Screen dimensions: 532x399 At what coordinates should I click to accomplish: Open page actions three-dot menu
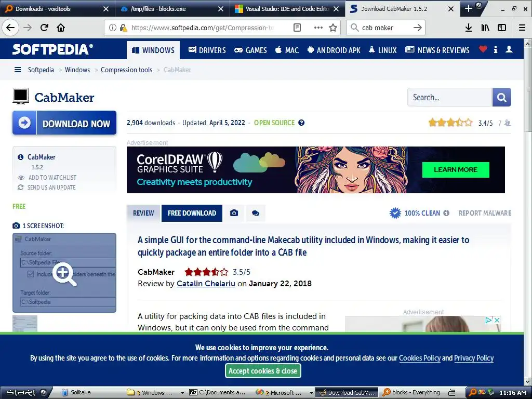(318, 28)
